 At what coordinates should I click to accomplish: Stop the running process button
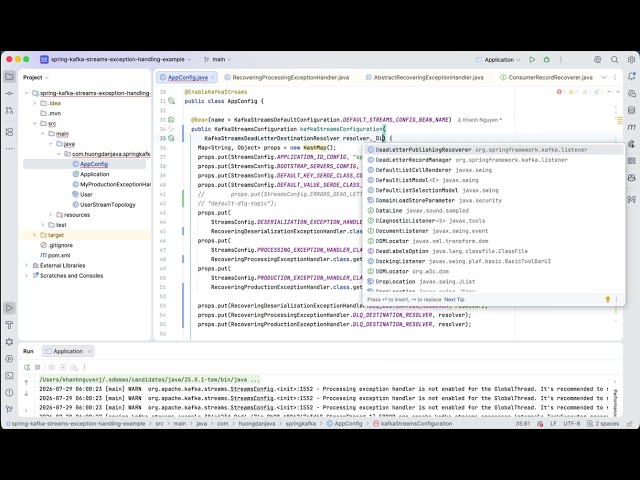[38, 367]
